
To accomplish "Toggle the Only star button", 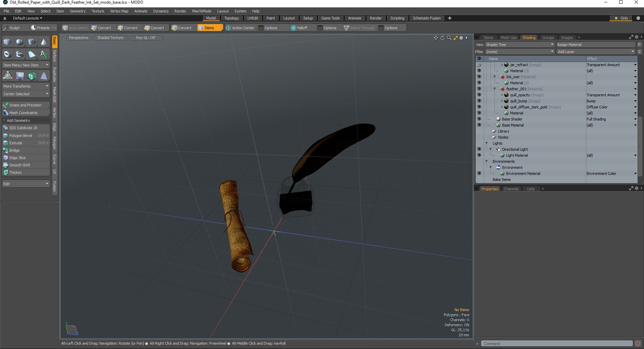I will [621, 18].
